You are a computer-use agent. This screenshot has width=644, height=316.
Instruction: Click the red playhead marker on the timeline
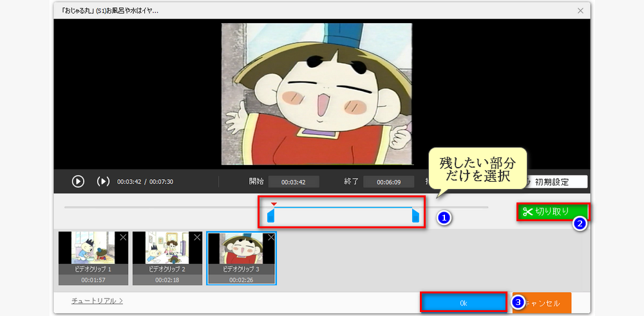coord(273,204)
